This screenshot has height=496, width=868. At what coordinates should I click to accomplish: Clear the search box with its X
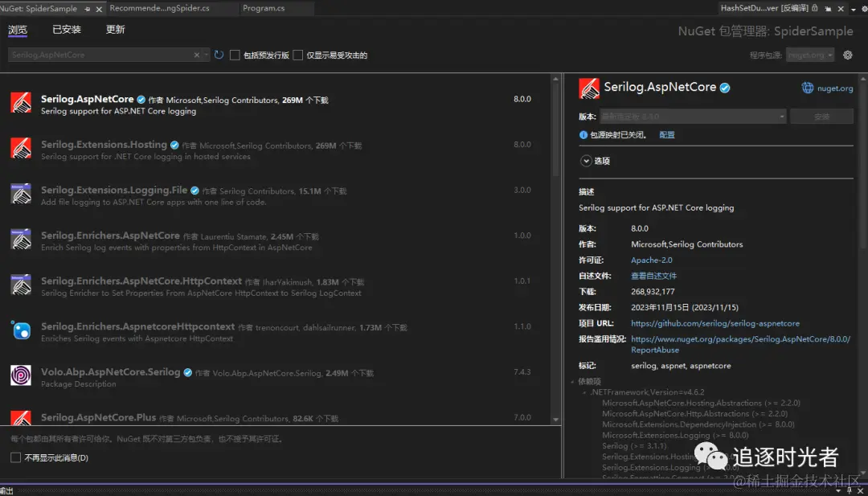click(x=197, y=55)
